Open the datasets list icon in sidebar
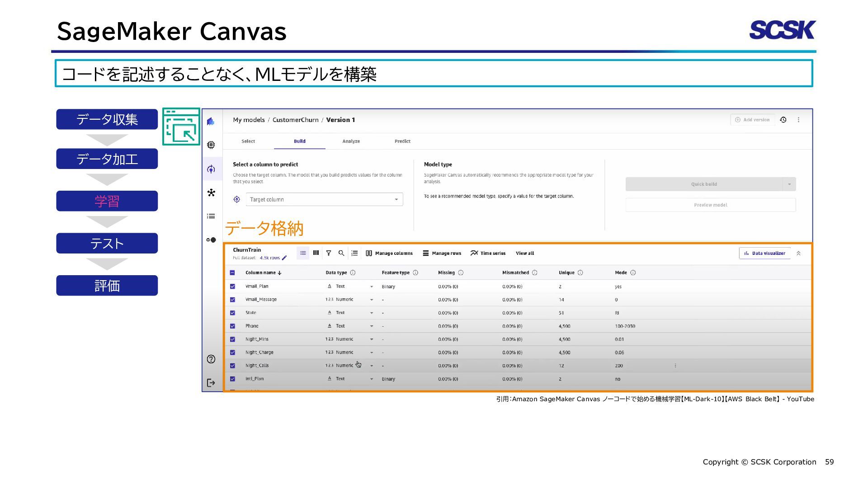The width and height of the screenshot is (868, 488). (x=211, y=216)
